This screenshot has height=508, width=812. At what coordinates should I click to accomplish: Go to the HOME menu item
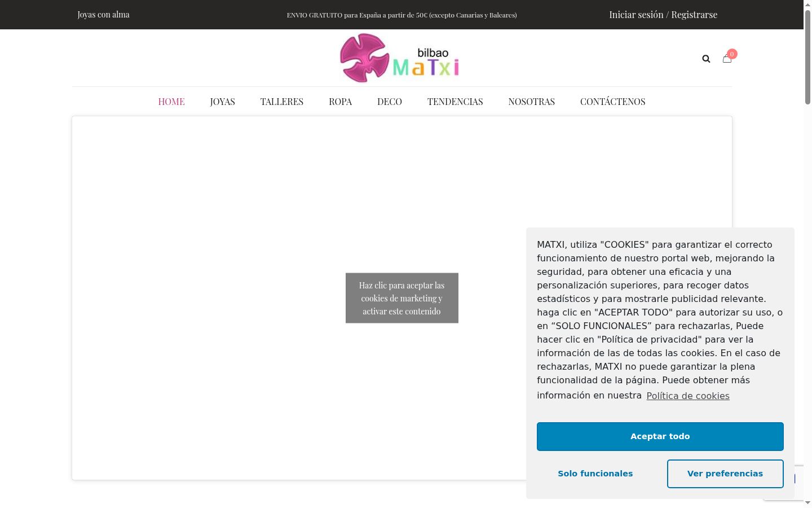point(171,102)
